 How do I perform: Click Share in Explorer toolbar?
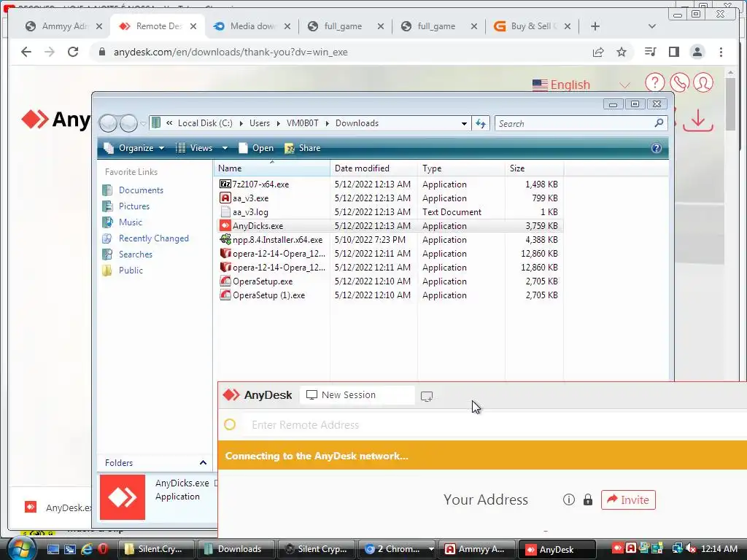[x=303, y=148]
